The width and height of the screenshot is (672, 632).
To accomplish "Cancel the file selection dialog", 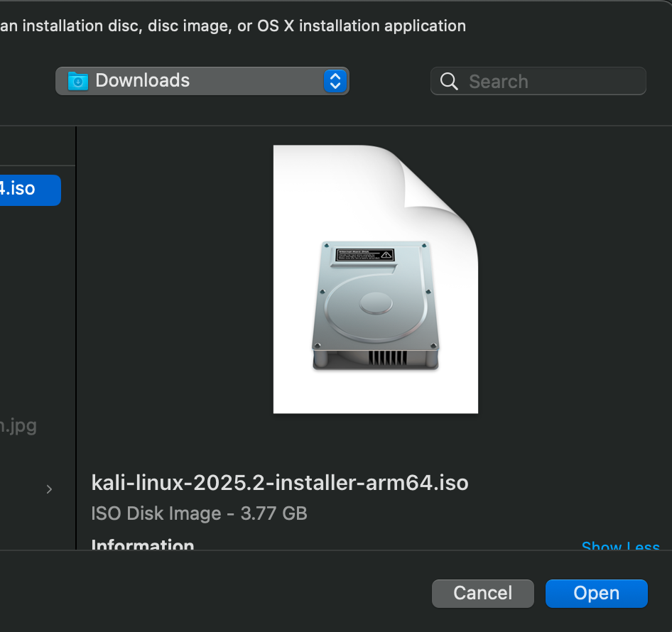I will pyautogui.click(x=483, y=594).
